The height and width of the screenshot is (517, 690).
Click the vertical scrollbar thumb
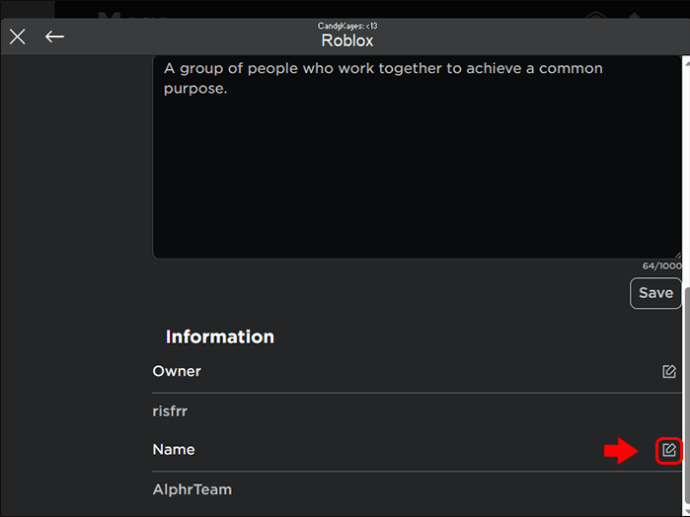686,396
